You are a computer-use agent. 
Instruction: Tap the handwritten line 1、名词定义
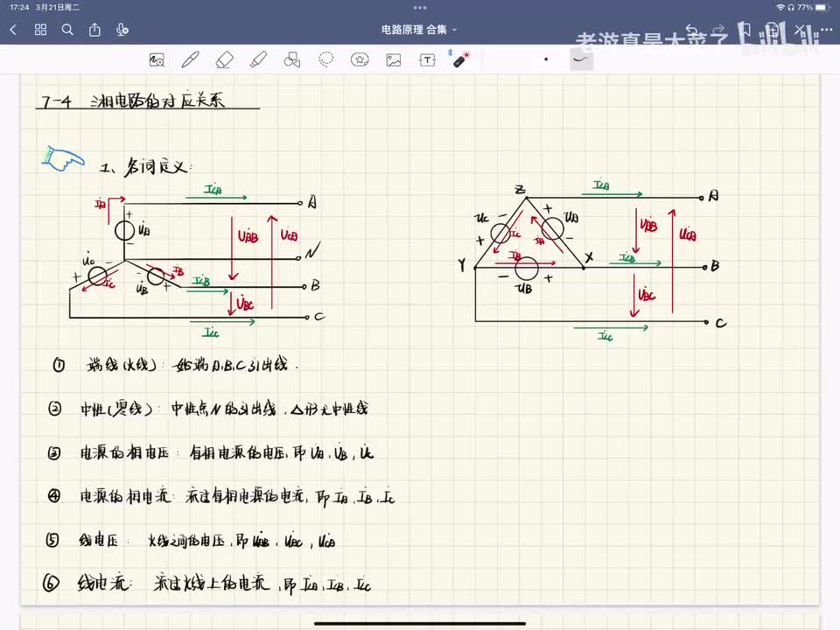pyautogui.click(x=144, y=166)
